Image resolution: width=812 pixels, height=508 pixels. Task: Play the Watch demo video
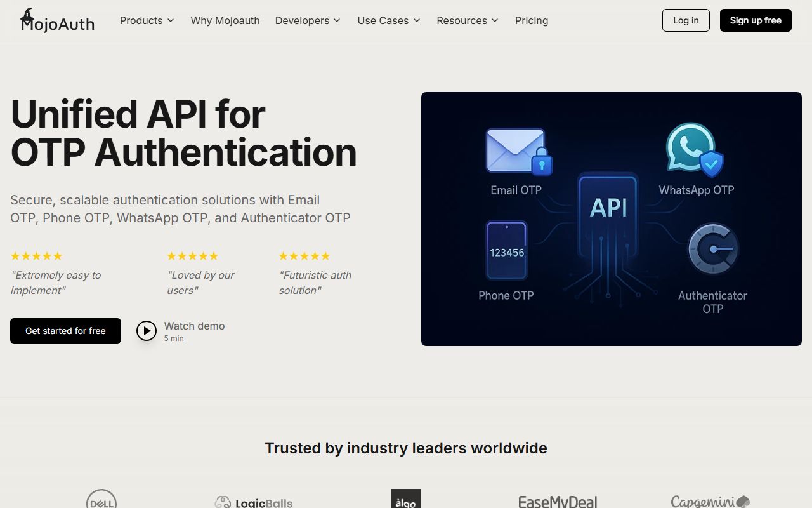[x=147, y=330]
